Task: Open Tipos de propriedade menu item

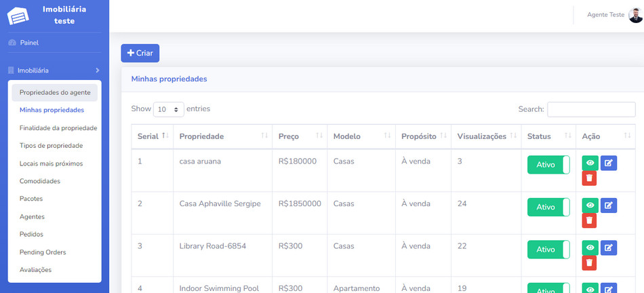Action: [52, 145]
